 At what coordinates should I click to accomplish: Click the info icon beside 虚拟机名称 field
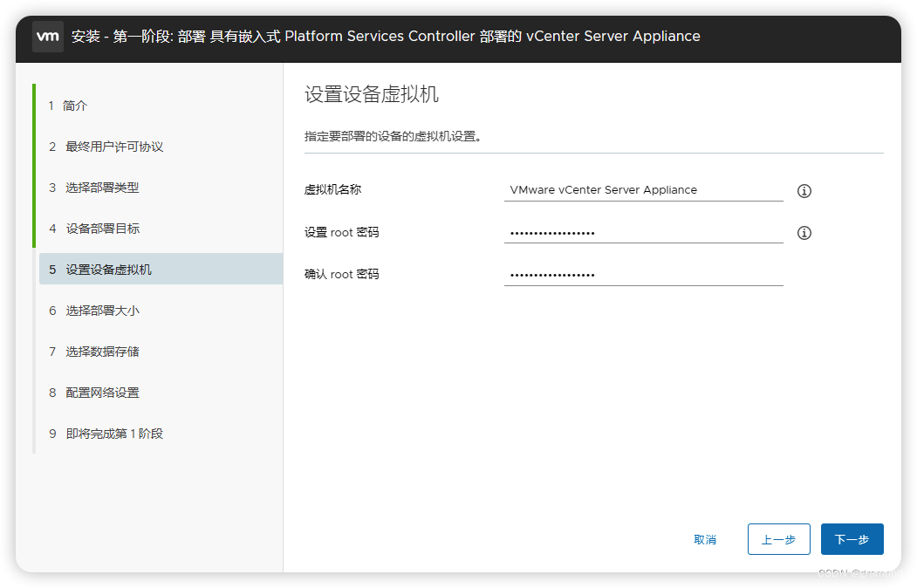tap(804, 190)
